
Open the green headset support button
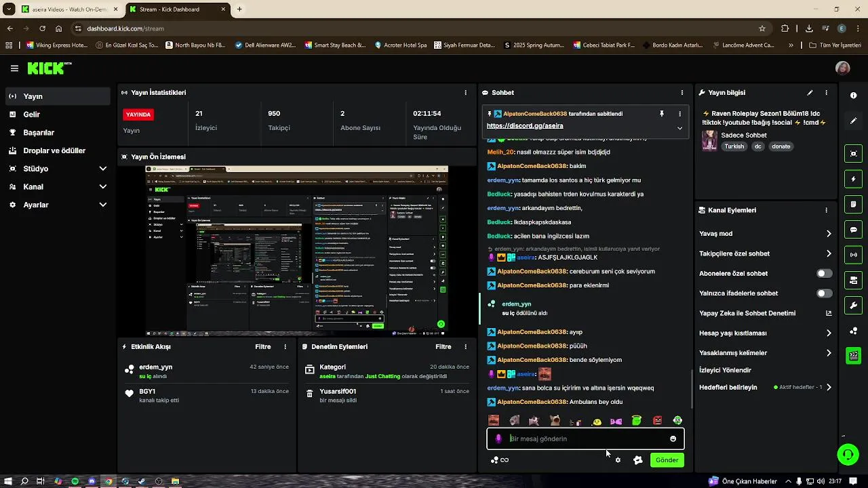tap(848, 454)
